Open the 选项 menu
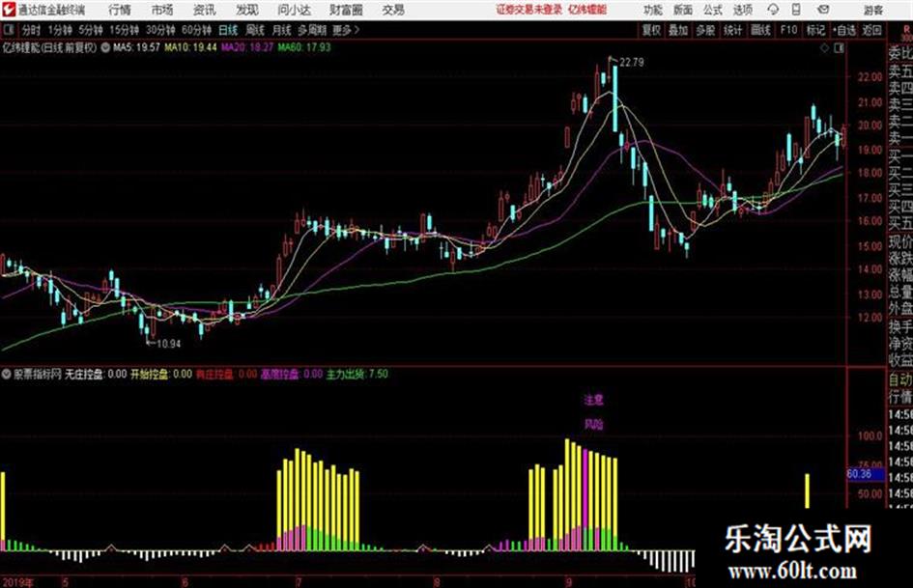 point(742,10)
